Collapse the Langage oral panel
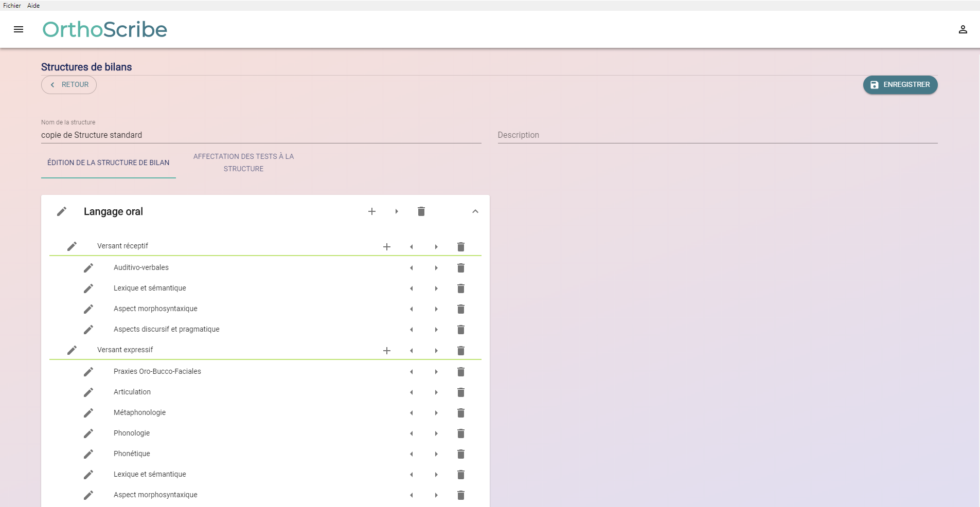Image resolution: width=980 pixels, height=507 pixels. click(x=475, y=211)
